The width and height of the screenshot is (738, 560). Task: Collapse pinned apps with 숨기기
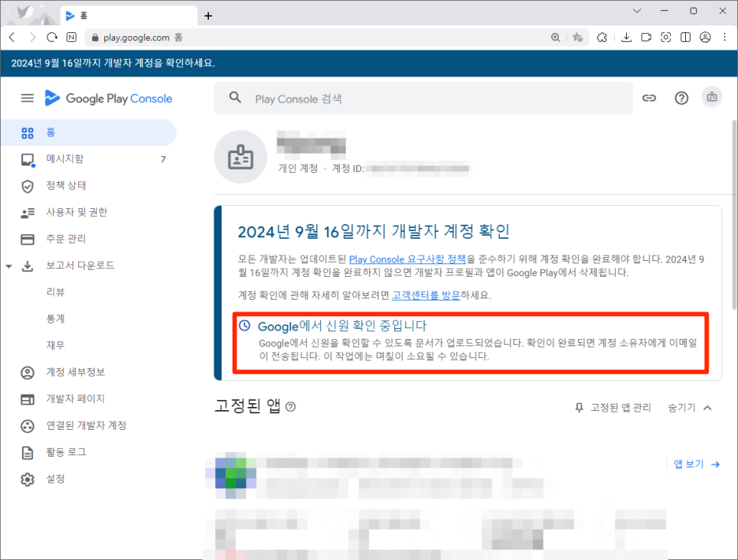690,408
